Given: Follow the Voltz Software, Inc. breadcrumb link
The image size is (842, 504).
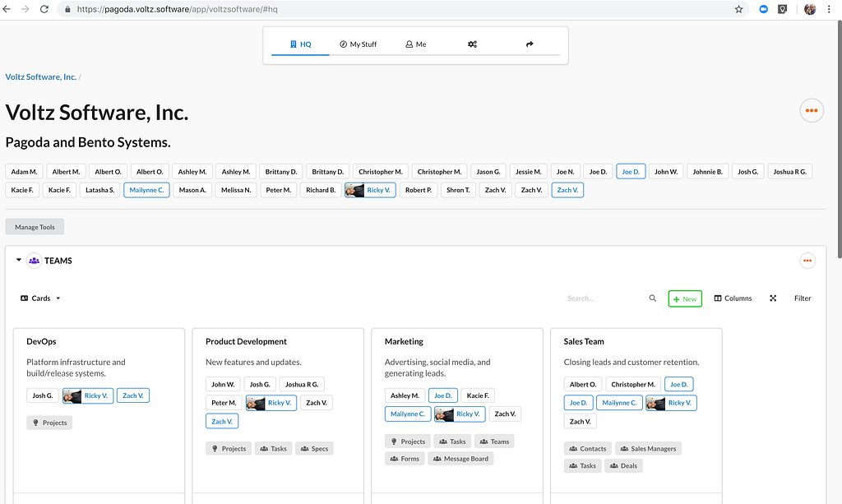Looking at the screenshot, I should 41,76.
